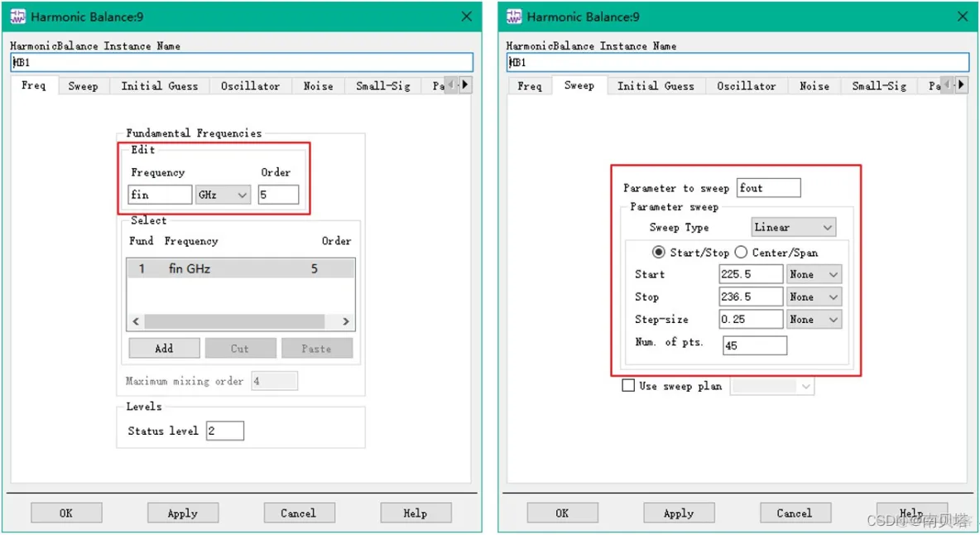Click Cancel in left window
Viewport: 980px width, 535px height.
tap(299, 513)
